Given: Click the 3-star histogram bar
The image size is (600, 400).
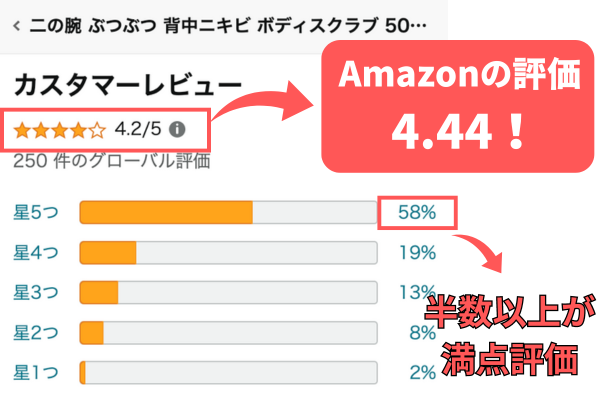Looking at the screenshot, I should [x=228, y=292].
